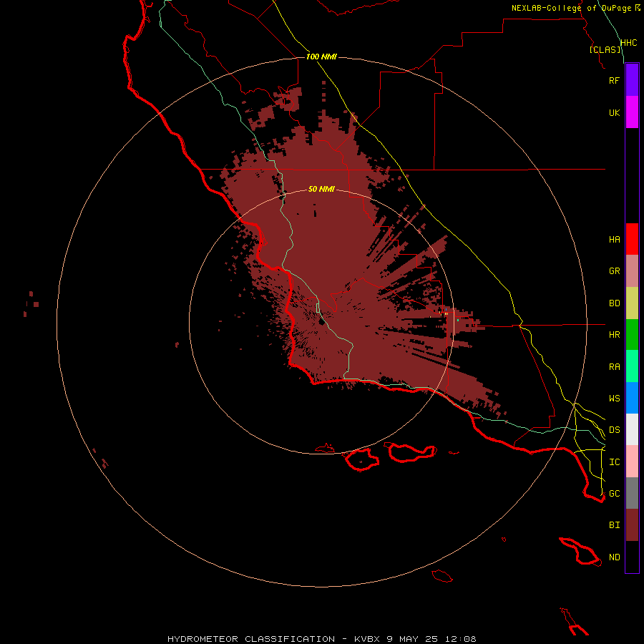Select the 'GC' legend label
The height and width of the screenshot is (644, 644).
[x=614, y=494]
